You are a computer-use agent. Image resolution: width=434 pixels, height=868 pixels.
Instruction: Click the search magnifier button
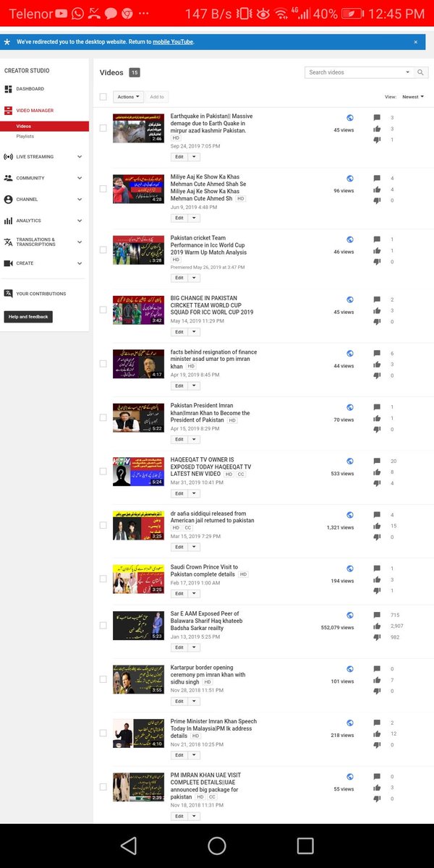click(x=422, y=72)
